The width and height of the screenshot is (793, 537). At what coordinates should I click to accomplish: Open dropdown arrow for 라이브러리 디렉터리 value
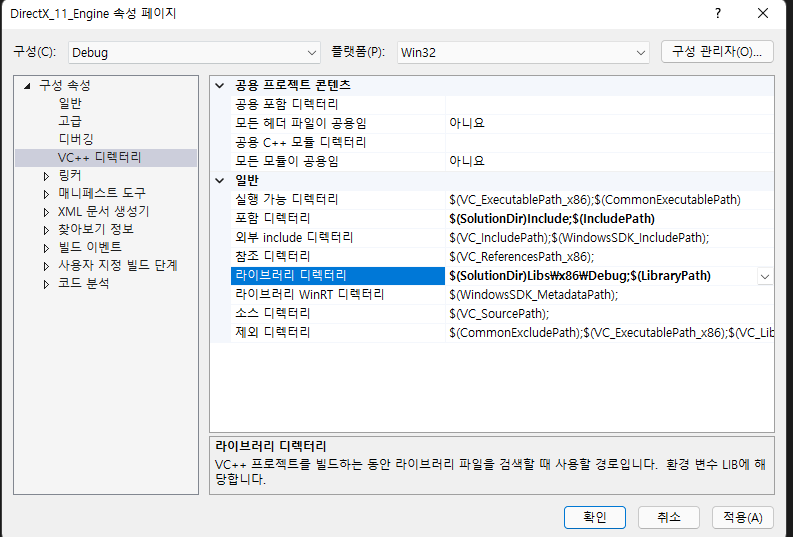pyautogui.click(x=765, y=277)
